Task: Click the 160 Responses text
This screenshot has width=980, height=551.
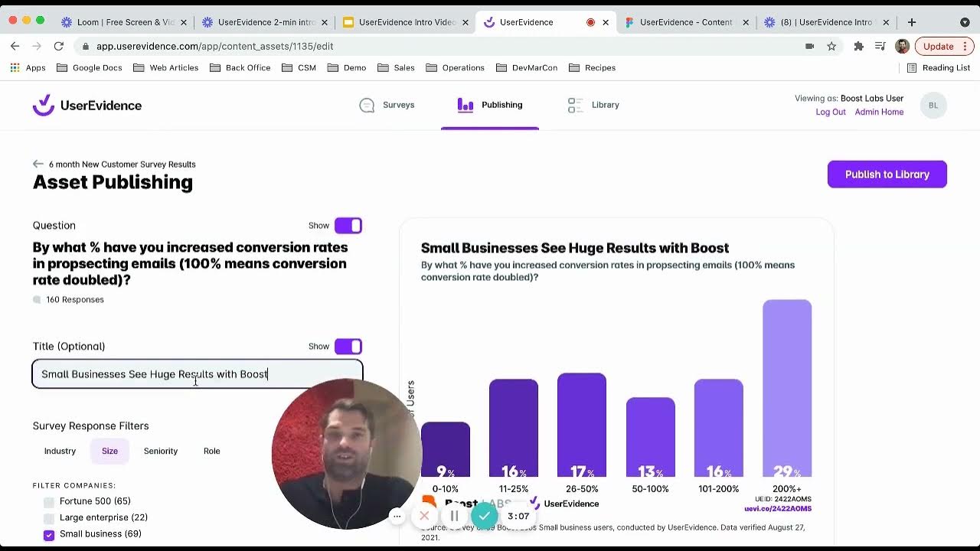Action: pos(75,299)
